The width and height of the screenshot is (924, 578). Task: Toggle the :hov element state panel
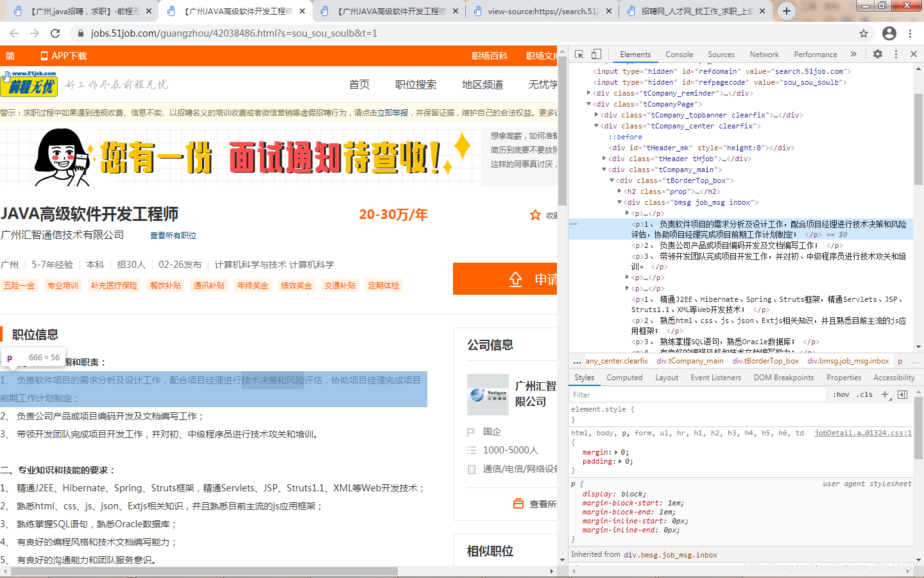[x=841, y=394]
